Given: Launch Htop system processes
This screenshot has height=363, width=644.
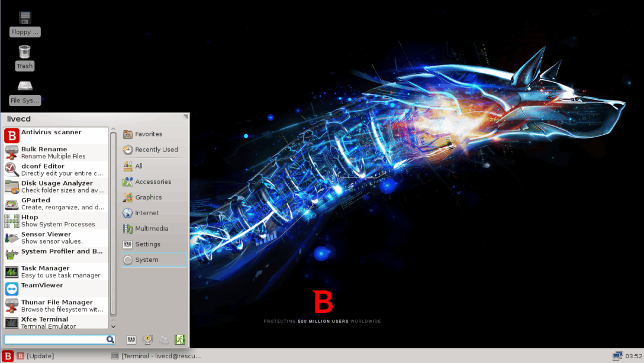Looking at the screenshot, I should click(56, 221).
